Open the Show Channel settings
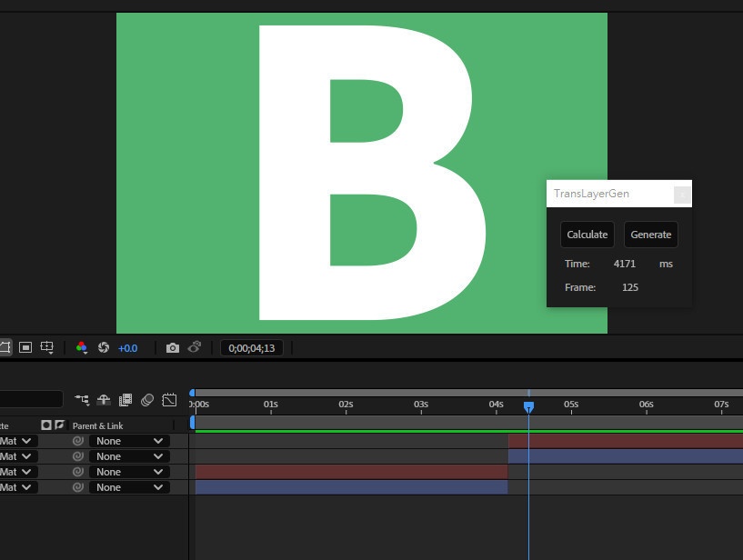Viewport: 743px width, 560px height. [82, 347]
